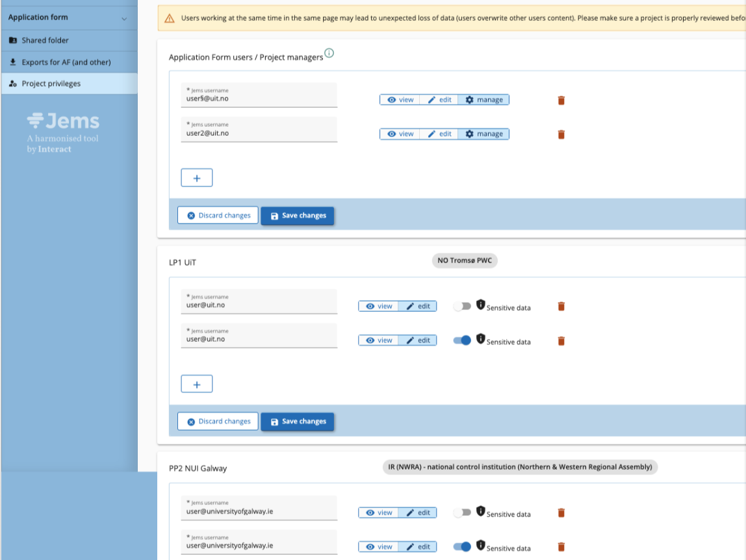Turn on the disabled Sensitive data toggle for PP2 NUI Galway
This screenshot has height=560, width=746.
pos(462,513)
